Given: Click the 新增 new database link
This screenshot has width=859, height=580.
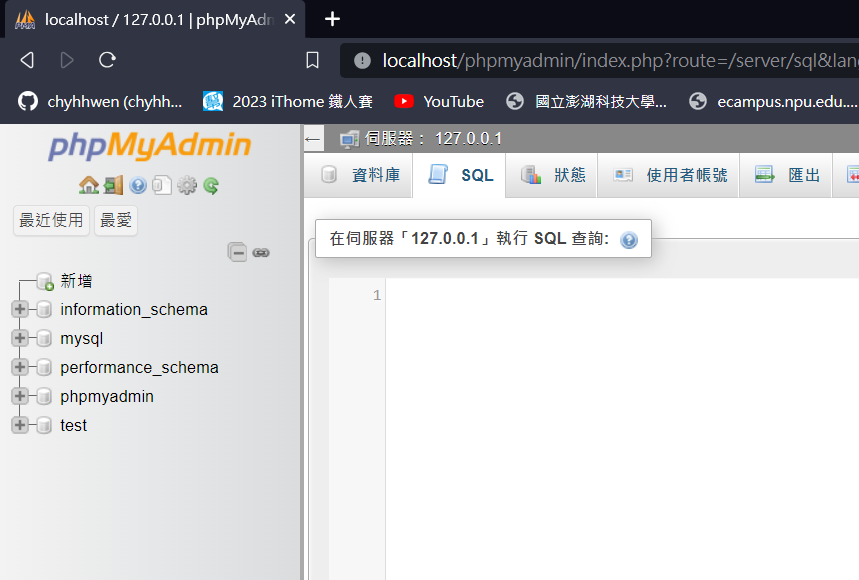Looking at the screenshot, I should (x=76, y=281).
